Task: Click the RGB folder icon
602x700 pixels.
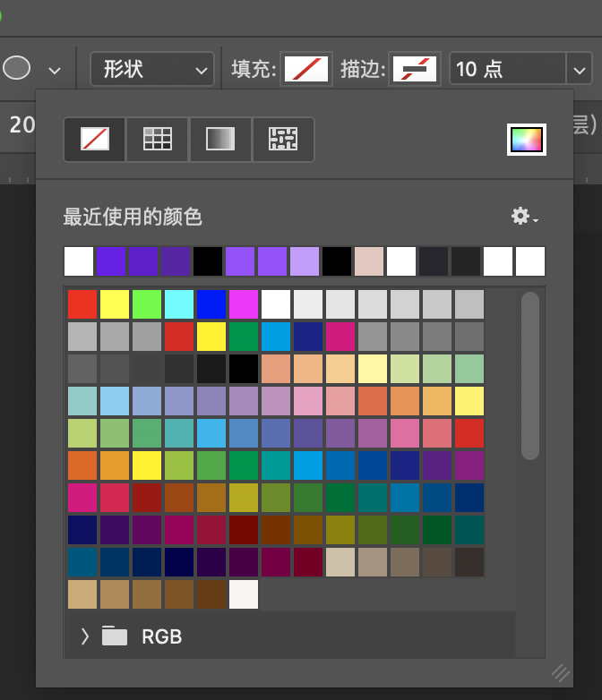Action: pos(115,636)
